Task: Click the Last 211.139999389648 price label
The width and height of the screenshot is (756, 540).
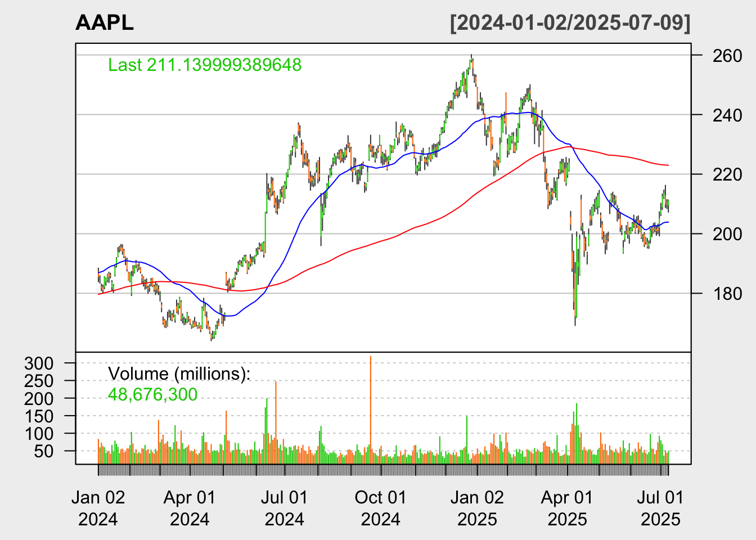Action: (205, 65)
